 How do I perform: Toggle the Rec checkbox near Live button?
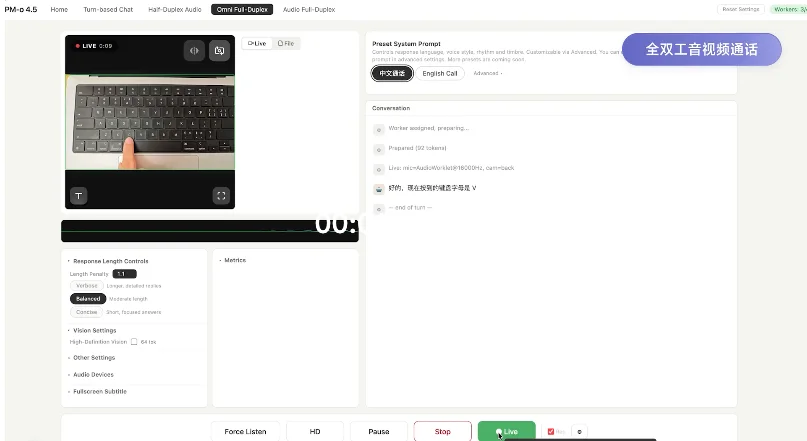[551, 431]
